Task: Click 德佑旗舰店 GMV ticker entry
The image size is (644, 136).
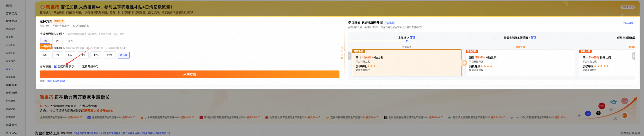Action: [x=111, y=117]
